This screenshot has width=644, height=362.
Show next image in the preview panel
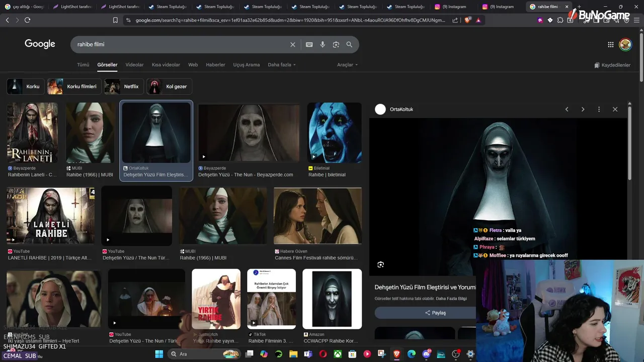tap(583, 109)
